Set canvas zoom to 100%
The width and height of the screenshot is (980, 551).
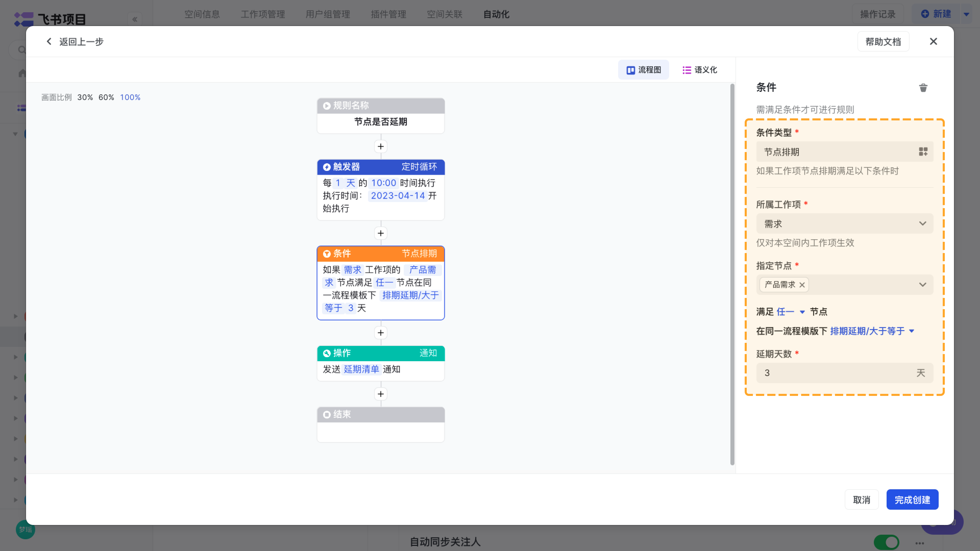(x=130, y=97)
